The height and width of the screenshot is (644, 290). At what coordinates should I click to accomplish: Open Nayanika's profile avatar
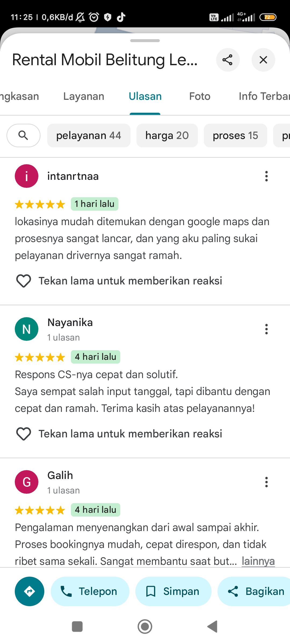click(27, 329)
